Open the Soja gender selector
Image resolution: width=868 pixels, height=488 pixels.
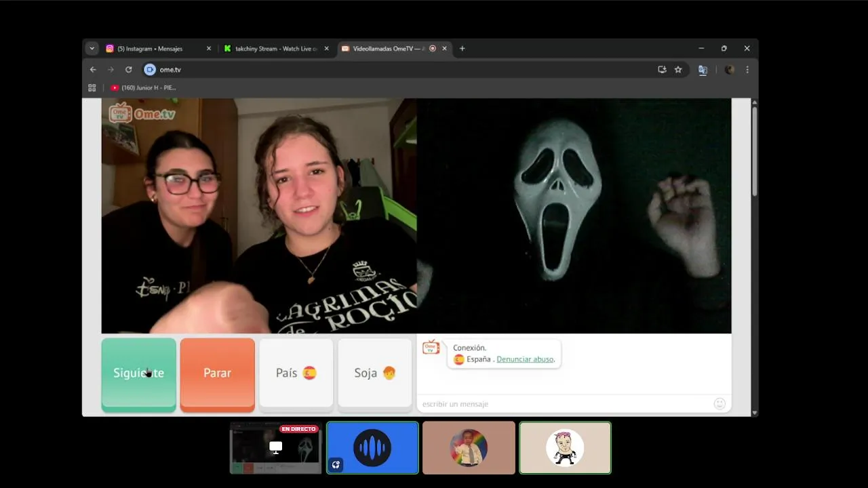click(x=375, y=373)
